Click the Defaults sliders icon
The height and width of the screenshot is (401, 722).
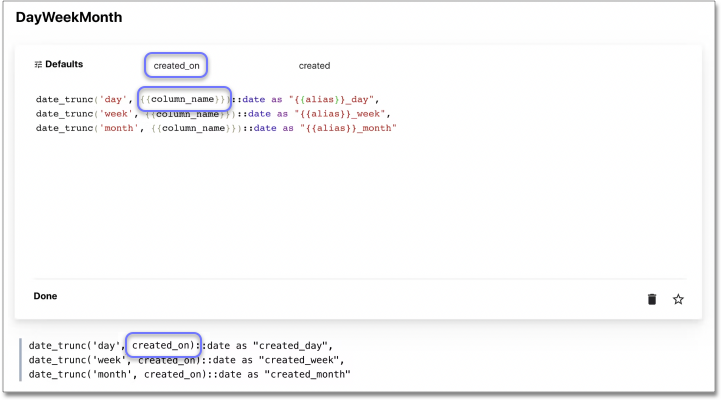38,65
